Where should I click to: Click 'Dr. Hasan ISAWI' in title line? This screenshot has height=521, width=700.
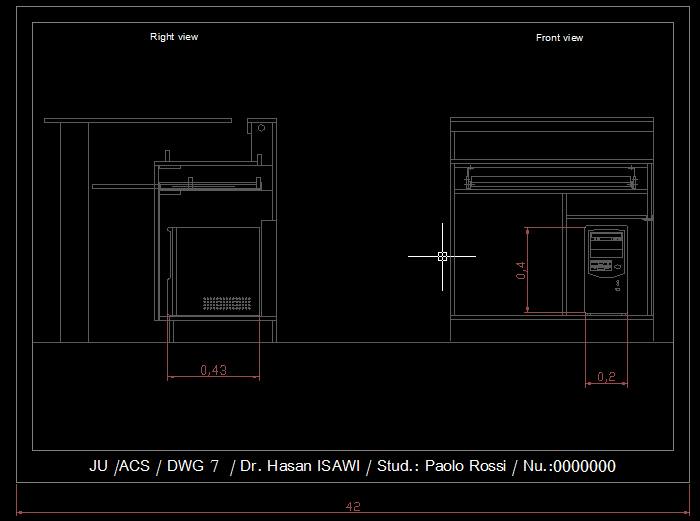tap(300, 466)
